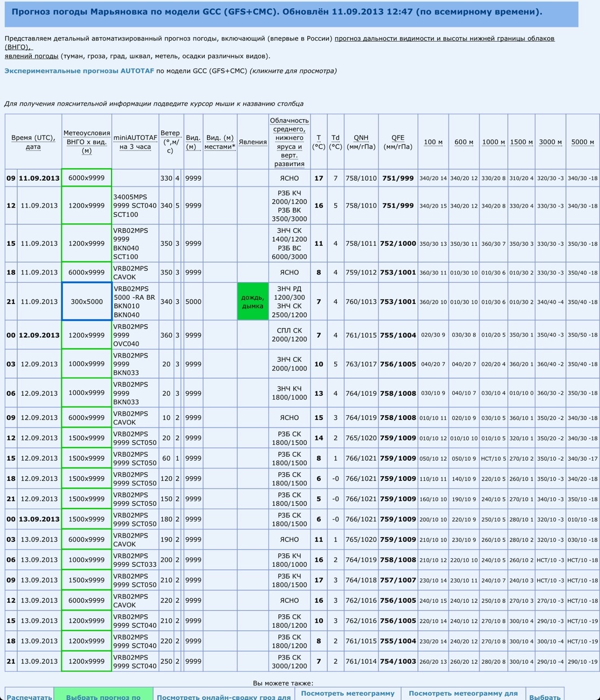Open the visibility and cloud base forecast link

[444, 38]
